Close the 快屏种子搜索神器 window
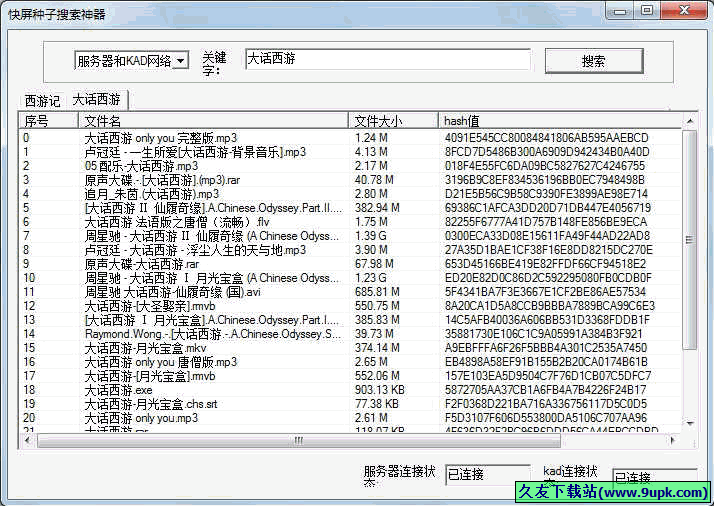The height and width of the screenshot is (506, 714). (684, 11)
